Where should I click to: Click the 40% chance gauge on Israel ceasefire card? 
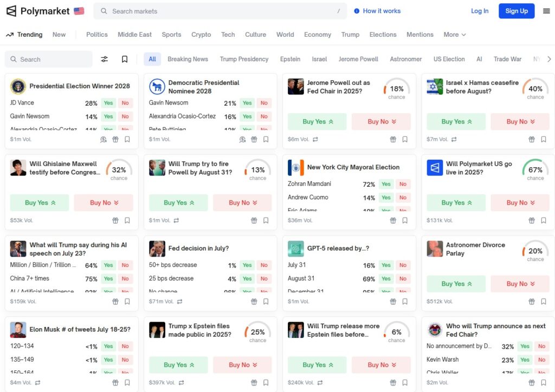[535, 89]
